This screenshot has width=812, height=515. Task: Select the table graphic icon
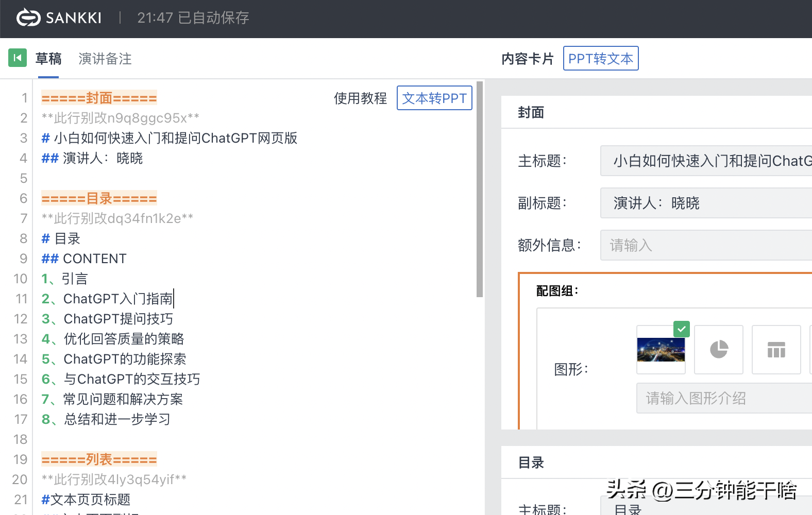tap(776, 349)
